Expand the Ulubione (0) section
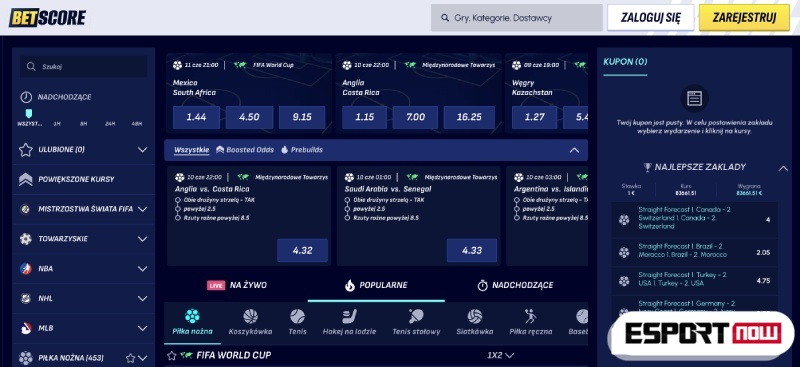The height and width of the screenshot is (367, 800). click(x=142, y=150)
